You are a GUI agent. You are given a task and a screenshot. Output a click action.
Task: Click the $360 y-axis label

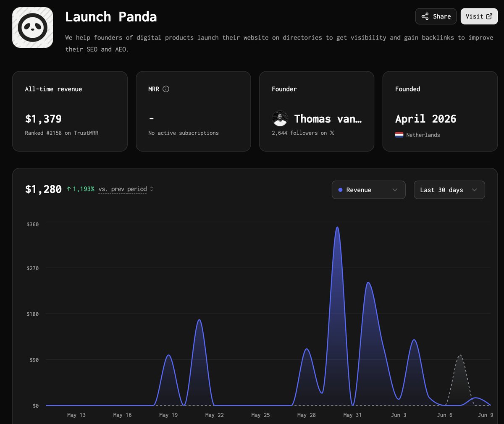pyautogui.click(x=32, y=225)
